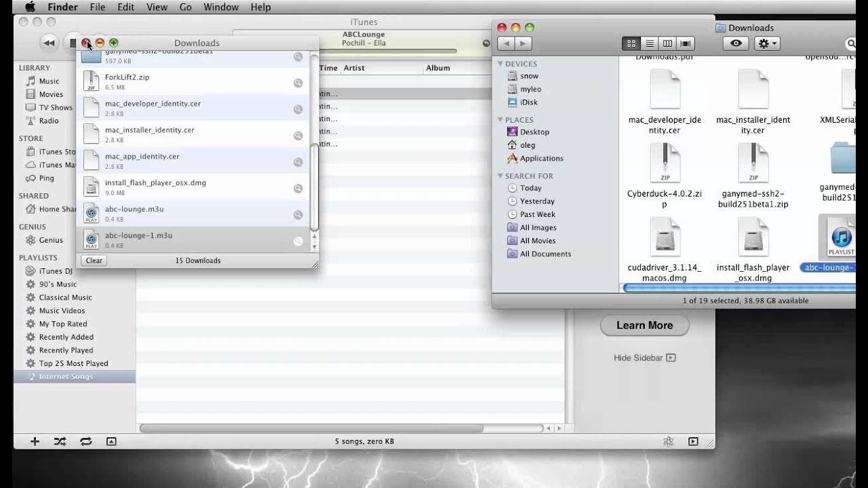Select Music in iTunes library
Viewport: 868px width, 488px height.
tap(49, 81)
